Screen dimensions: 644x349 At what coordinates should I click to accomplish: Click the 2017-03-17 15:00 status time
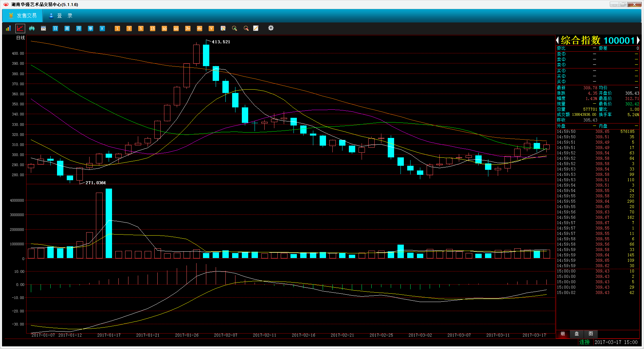[616, 342]
